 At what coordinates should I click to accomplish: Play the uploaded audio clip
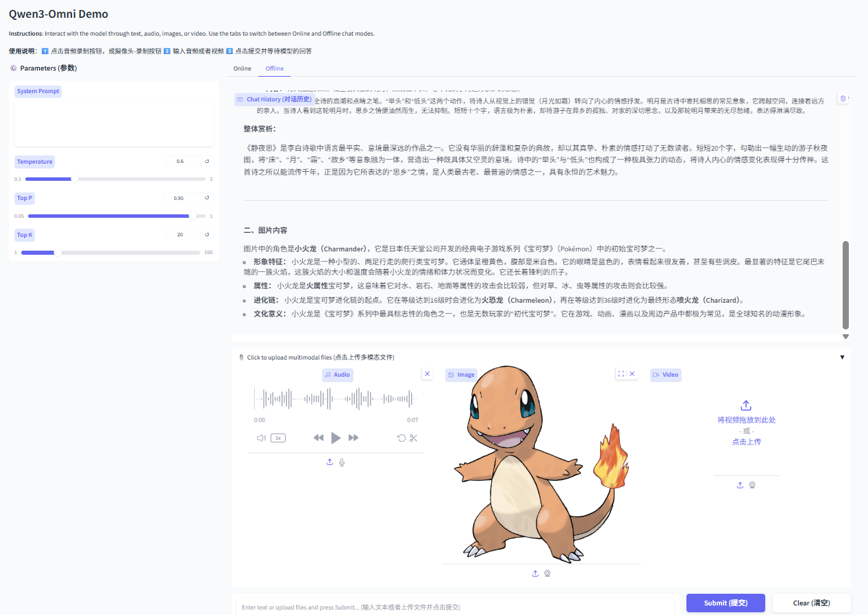pos(336,438)
